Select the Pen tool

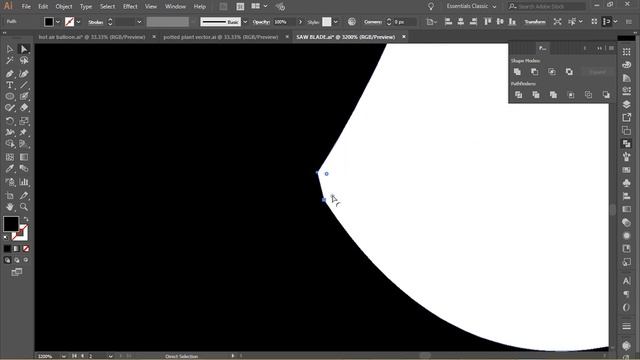click(10, 74)
